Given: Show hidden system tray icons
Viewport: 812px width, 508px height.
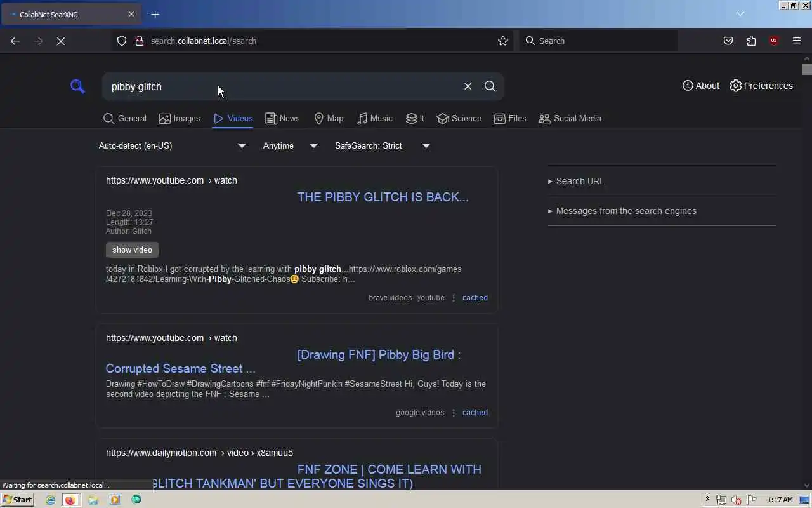Looking at the screenshot, I should click(x=707, y=500).
